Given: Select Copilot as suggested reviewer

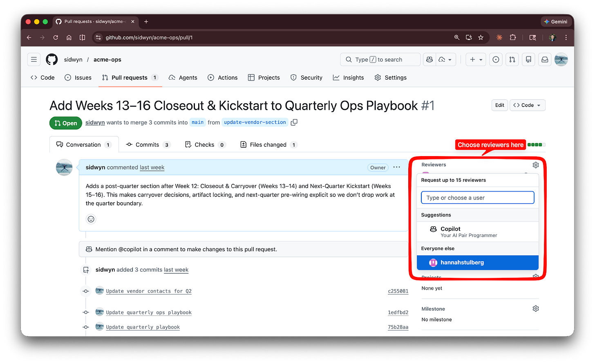Looking at the screenshot, I should 477,232.
